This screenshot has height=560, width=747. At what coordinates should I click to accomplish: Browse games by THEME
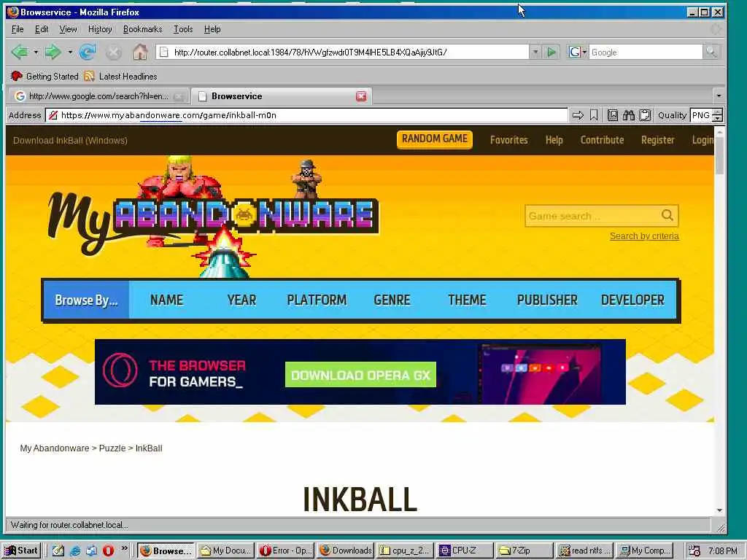coord(467,300)
